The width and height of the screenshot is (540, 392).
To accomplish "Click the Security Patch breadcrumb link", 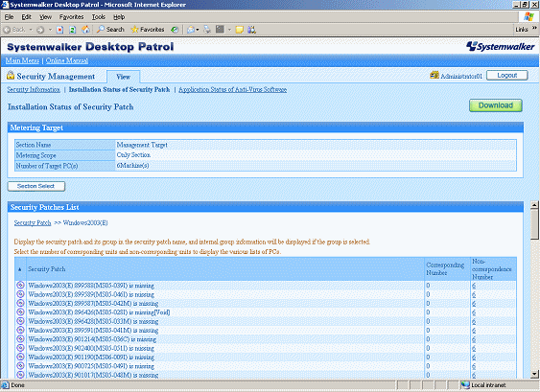I will click(x=33, y=222).
